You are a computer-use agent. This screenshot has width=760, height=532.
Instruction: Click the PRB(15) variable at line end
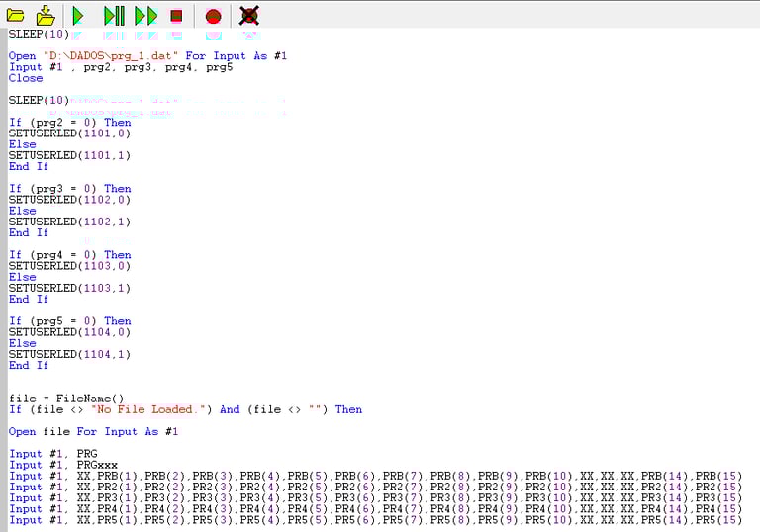click(719, 477)
